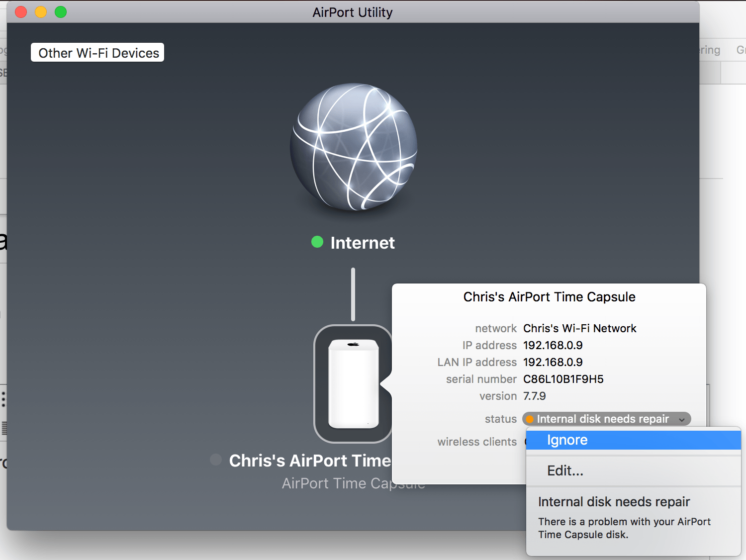Click the green status dot beside Internet

pos(317,242)
